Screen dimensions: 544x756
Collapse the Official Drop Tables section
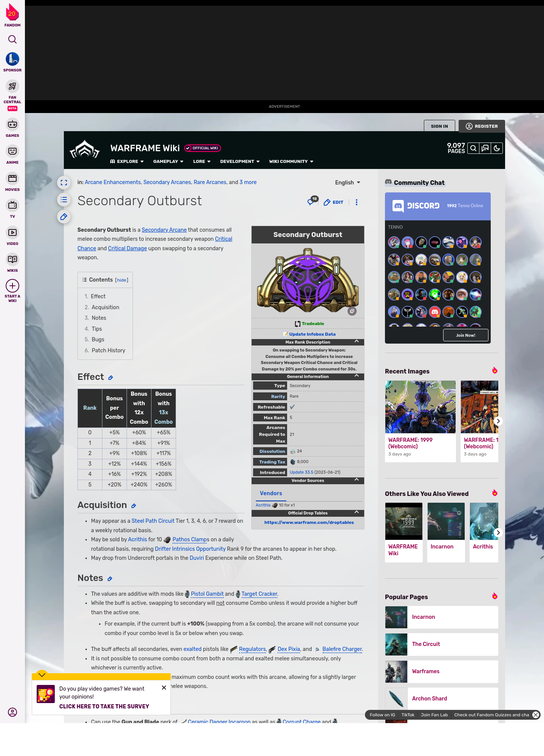357,512
